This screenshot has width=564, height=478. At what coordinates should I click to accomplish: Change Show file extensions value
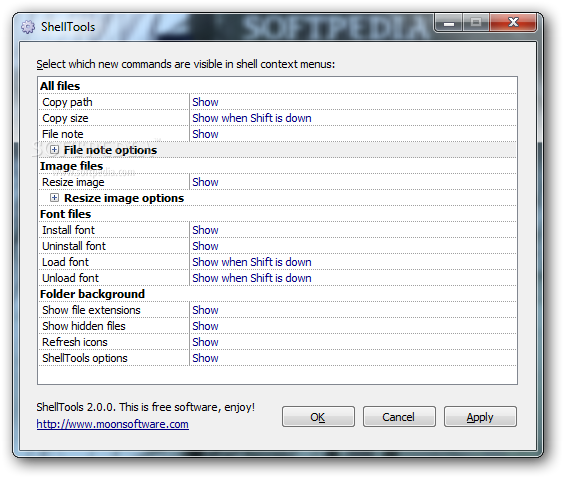click(205, 310)
